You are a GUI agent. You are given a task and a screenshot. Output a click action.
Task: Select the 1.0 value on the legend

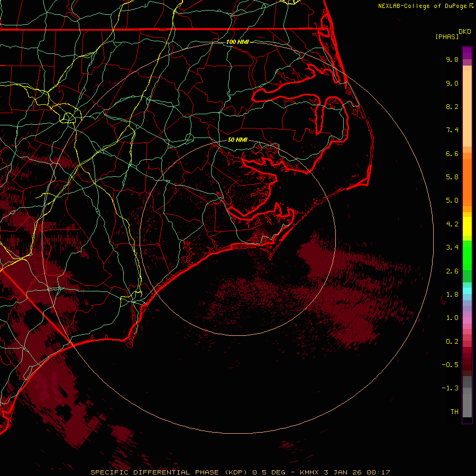(452, 318)
